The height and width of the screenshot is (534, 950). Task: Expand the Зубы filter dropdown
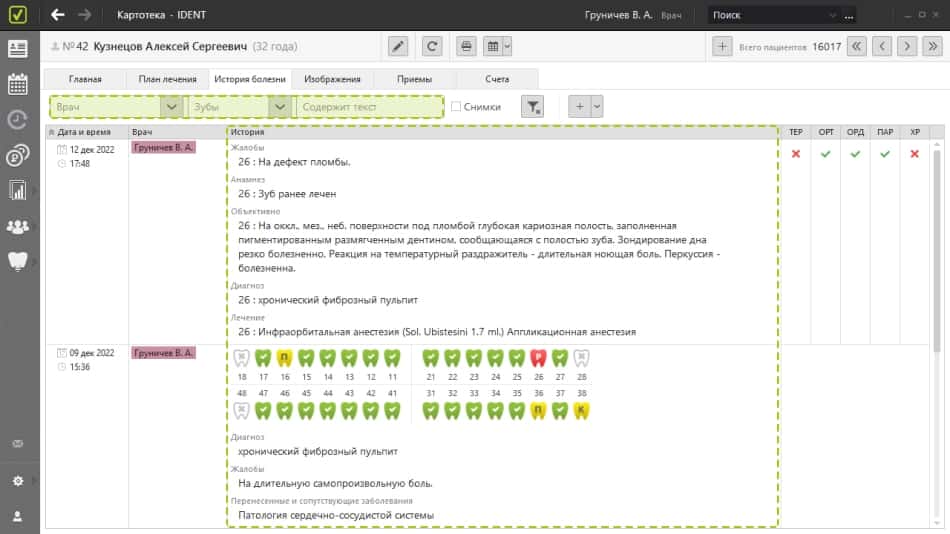click(x=279, y=106)
